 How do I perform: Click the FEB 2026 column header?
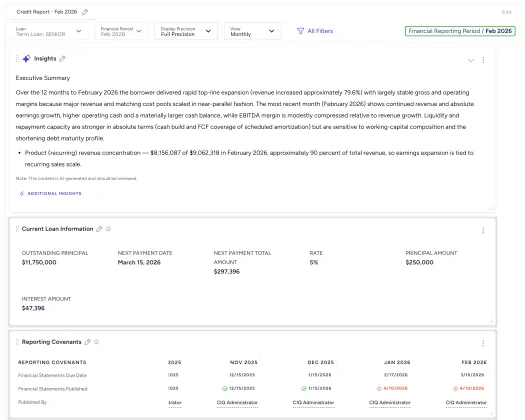[x=474, y=362]
